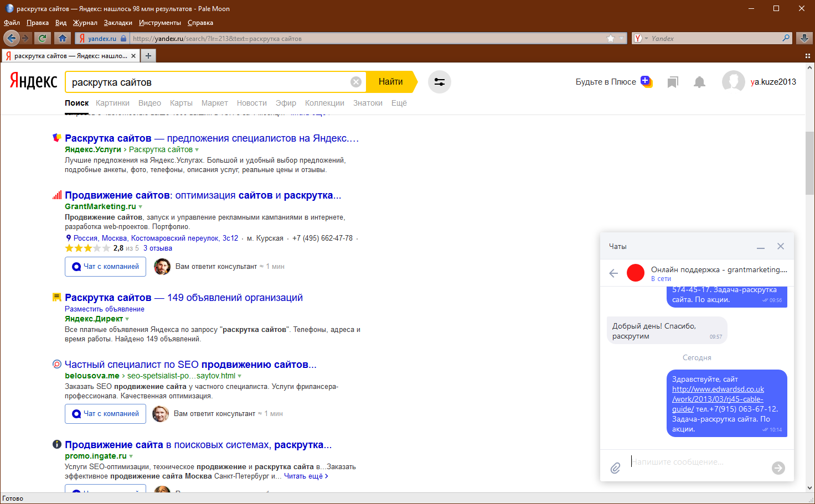
Task: Focus the Напишите сообщение chat input
Action: pyautogui.click(x=698, y=461)
